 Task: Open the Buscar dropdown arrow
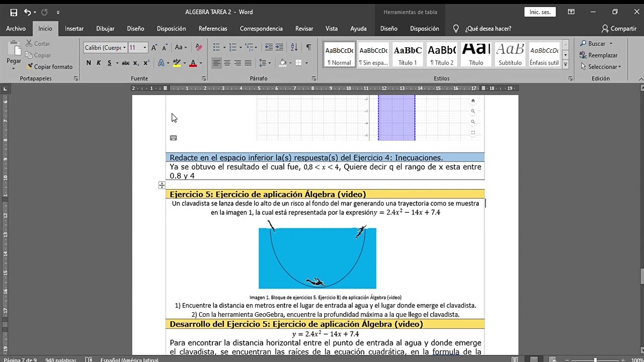tap(611, 44)
